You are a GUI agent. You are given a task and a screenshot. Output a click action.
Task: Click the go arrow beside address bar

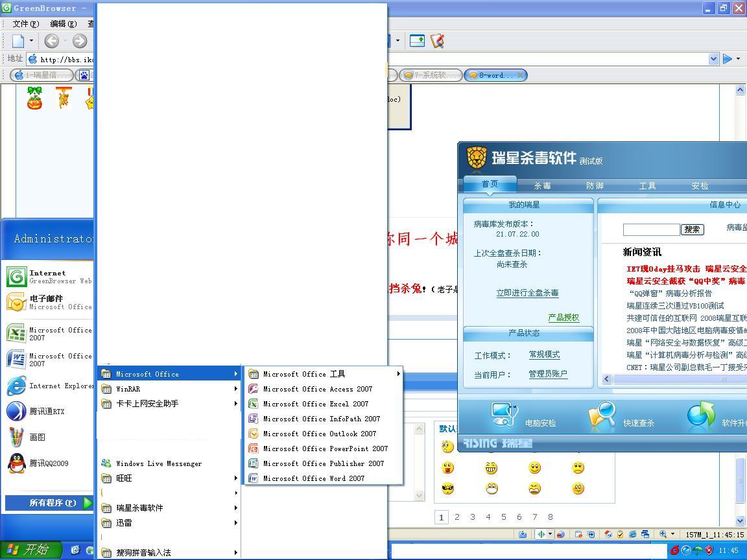coord(728,59)
